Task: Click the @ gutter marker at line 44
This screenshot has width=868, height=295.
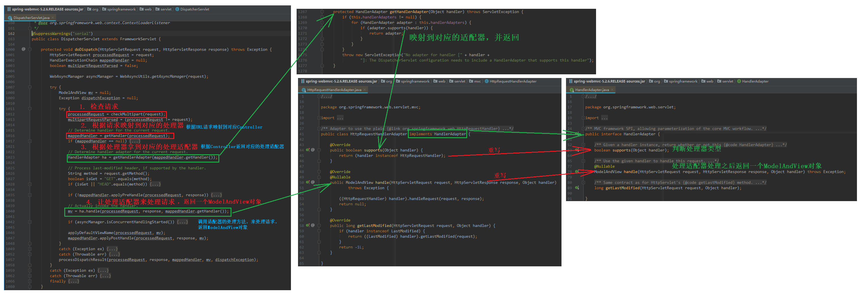Action: coord(313,150)
